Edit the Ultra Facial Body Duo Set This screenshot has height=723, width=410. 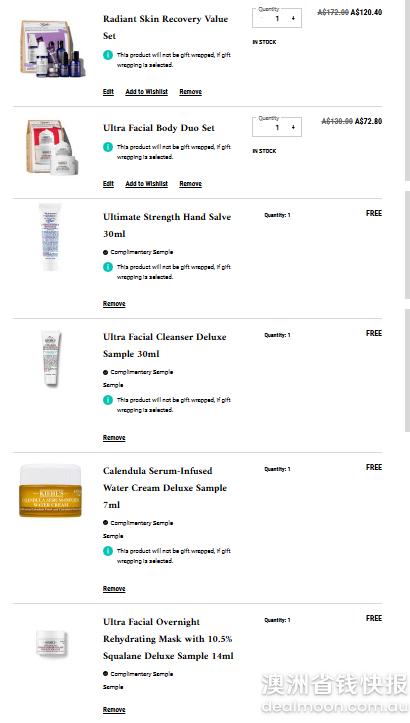(108, 184)
